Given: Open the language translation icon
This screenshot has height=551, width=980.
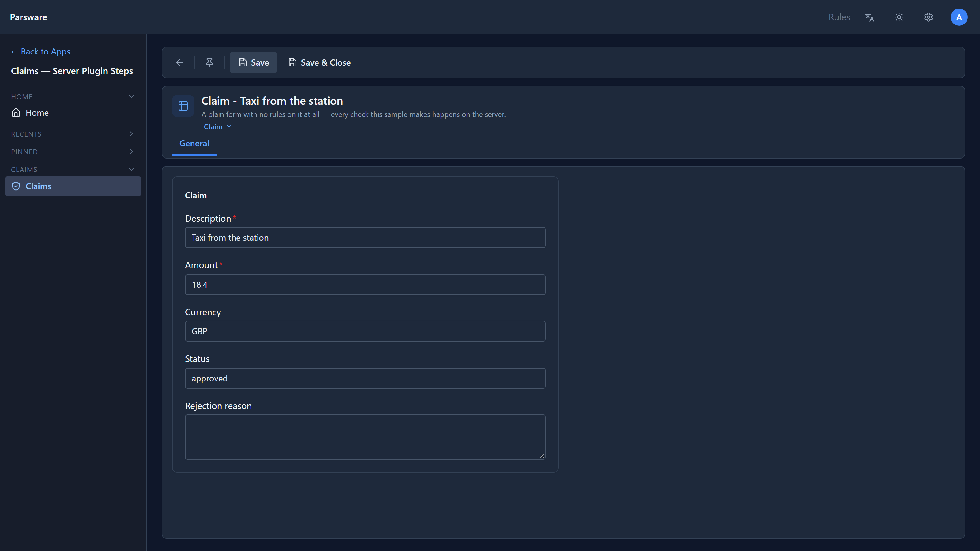Looking at the screenshot, I should 870,17.
